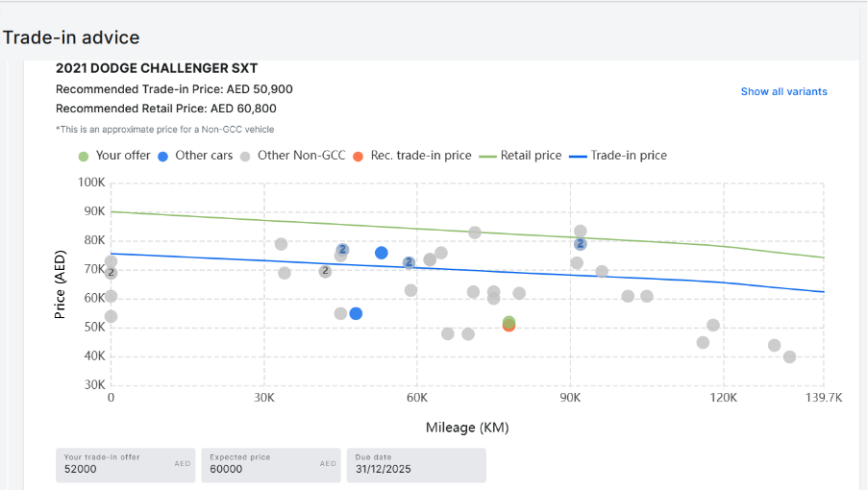This screenshot has height=490, width=868.
Task: Click the green retail price curve on chart
Action: point(288,221)
